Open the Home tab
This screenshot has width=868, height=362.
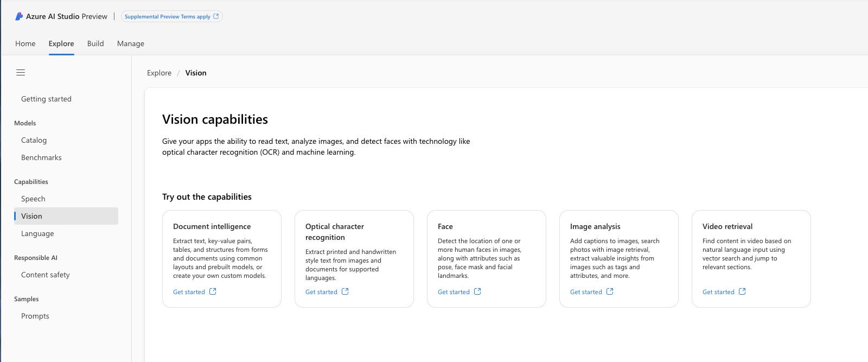pyautogui.click(x=25, y=43)
